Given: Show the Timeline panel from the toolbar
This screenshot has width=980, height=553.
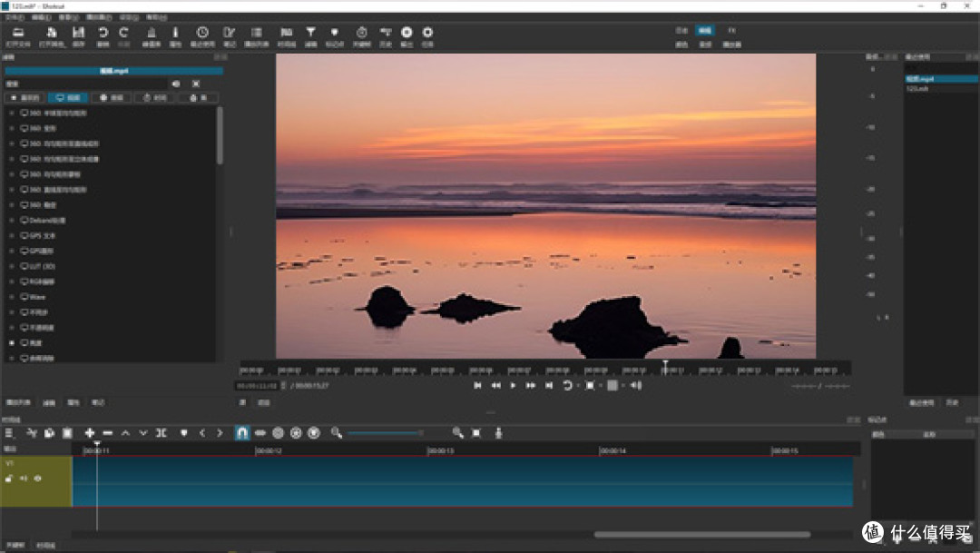Looking at the screenshot, I should point(286,33).
